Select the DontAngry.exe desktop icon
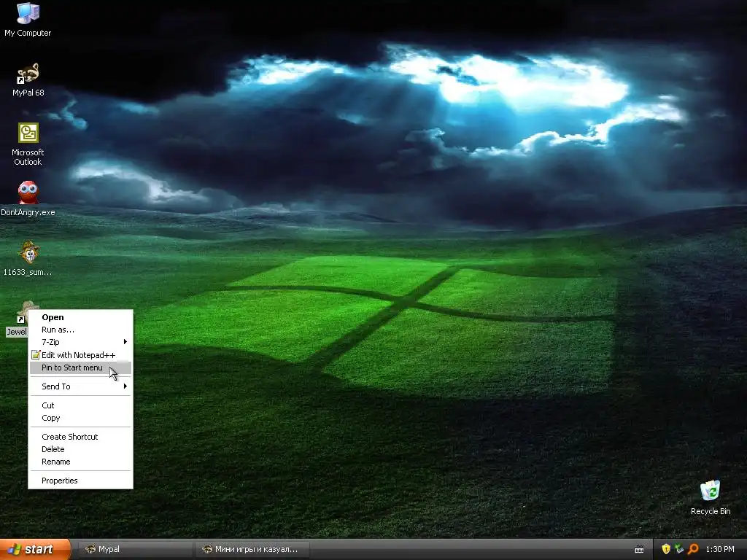 tap(28, 199)
